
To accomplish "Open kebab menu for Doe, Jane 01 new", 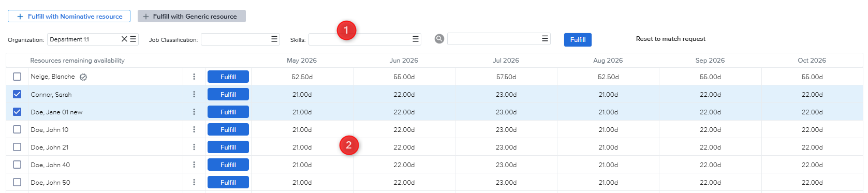I will tap(194, 112).
